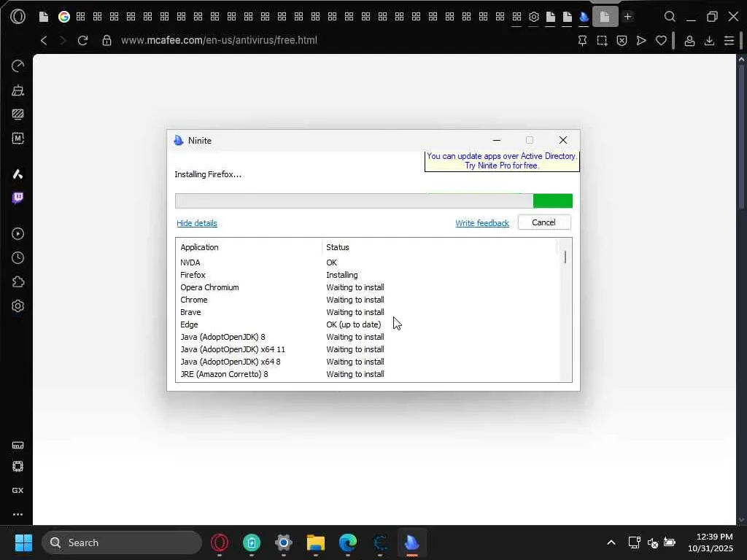Select the Chrome row in the list
The height and width of the screenshot is (560, 747).
[367, 300]
